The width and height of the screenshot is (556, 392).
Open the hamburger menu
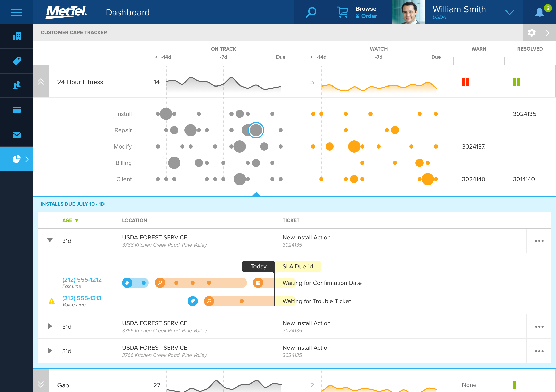click(x=16, y=12)
